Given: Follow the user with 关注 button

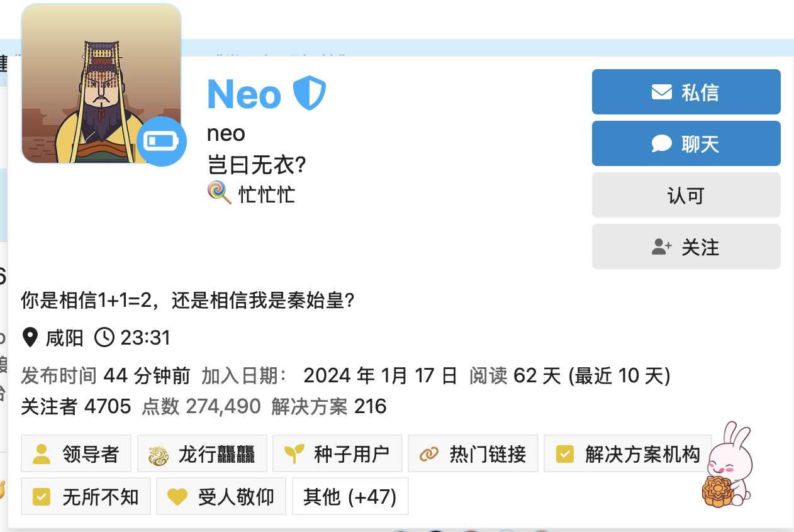Looking at the screenshot, I should [686, 247].
